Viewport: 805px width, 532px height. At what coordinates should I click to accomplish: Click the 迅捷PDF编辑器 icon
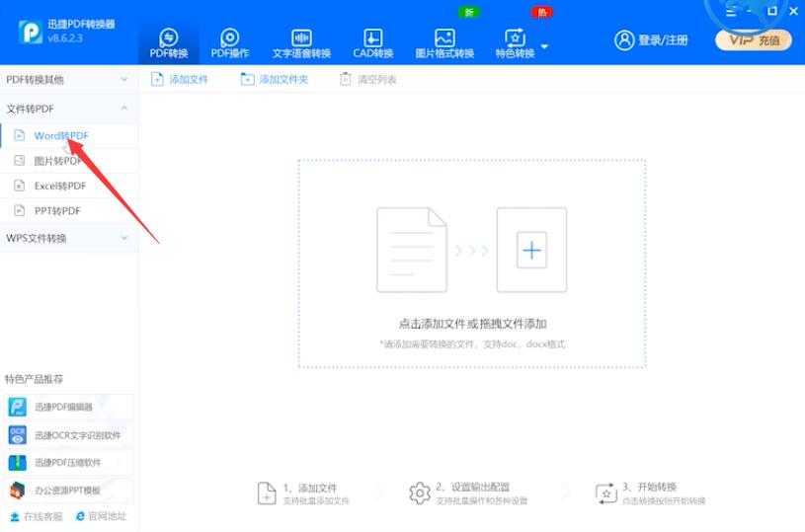(18, 407)
